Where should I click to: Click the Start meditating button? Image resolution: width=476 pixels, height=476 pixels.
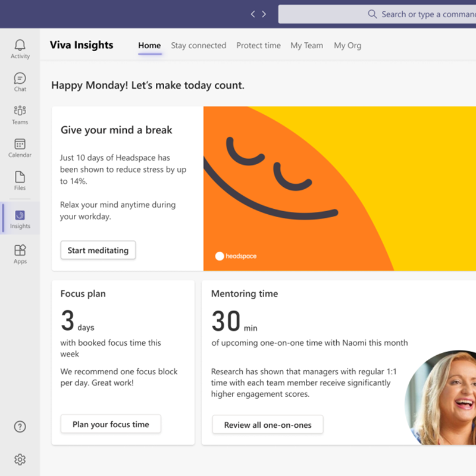point(98,250)
